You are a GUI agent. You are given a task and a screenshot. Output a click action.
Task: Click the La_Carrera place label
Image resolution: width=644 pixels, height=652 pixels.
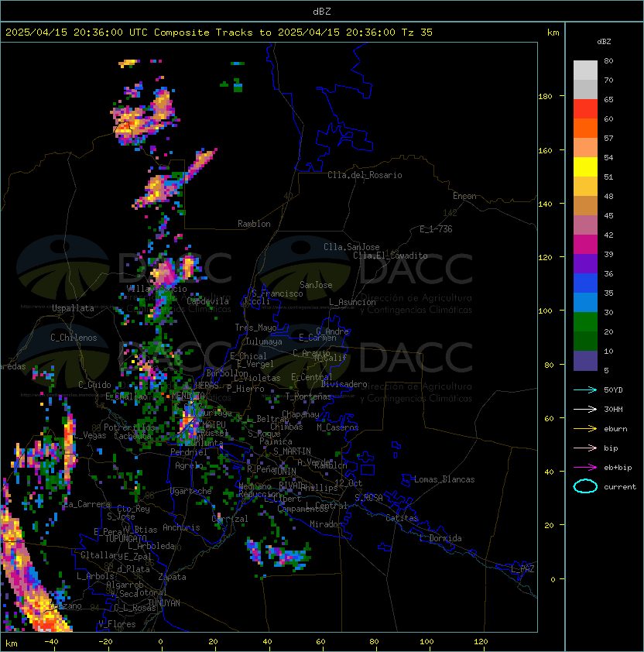point(87,504)
